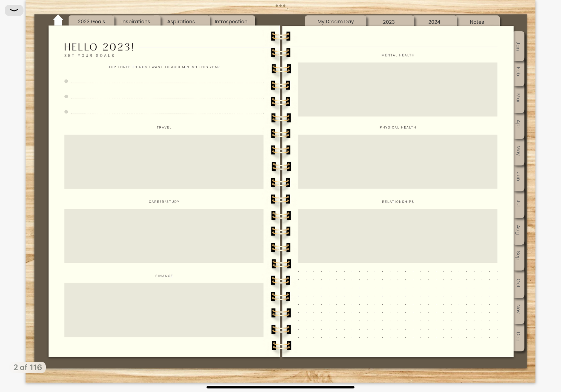The width and height of the screenshot is (561, 392).
Task: Switch to the Inspirations tab
Action: (x=136, y=21)
